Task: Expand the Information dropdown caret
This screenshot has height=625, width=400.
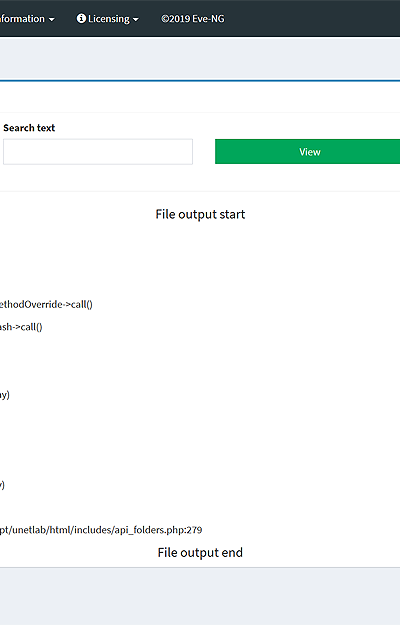Action: 51,20
